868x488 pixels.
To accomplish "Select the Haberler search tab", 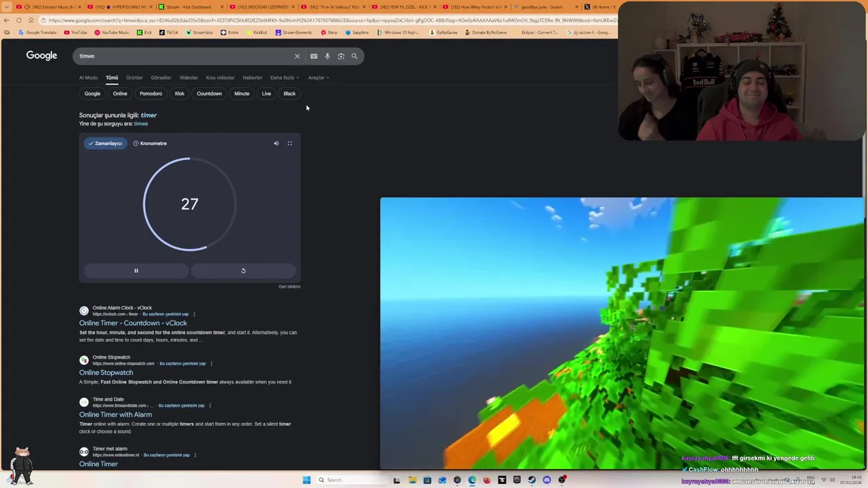I will (252, 78).
